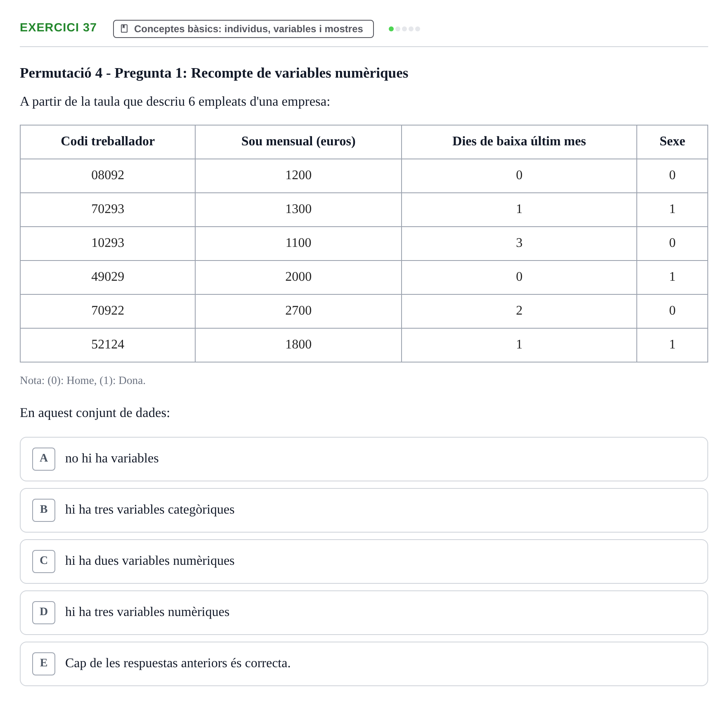Screen dimensions: 728x706
Task: Click the 'Sexe' column header
Action: click(x=672, y=142)
